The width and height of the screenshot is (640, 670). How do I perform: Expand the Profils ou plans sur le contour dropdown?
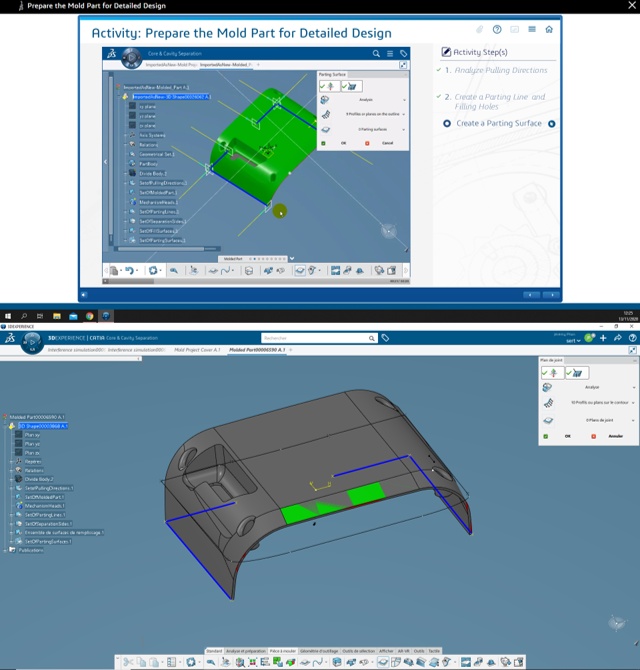coord(633,403)
